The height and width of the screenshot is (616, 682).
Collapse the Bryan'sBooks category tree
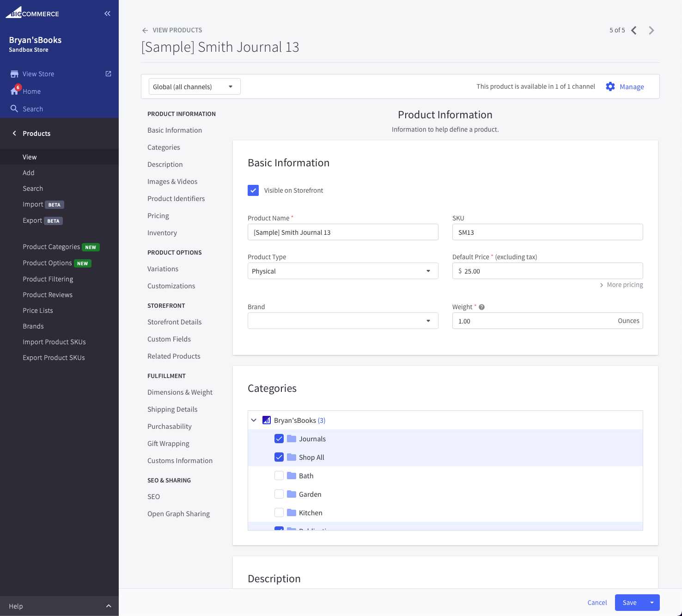click(254, 421)
